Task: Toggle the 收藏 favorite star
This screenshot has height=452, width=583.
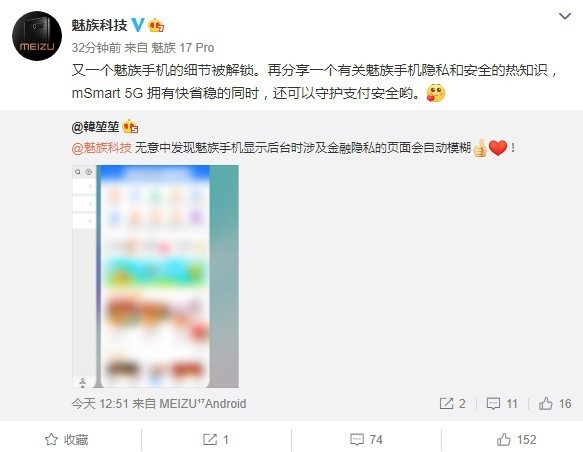Action: tap(67, 440)
